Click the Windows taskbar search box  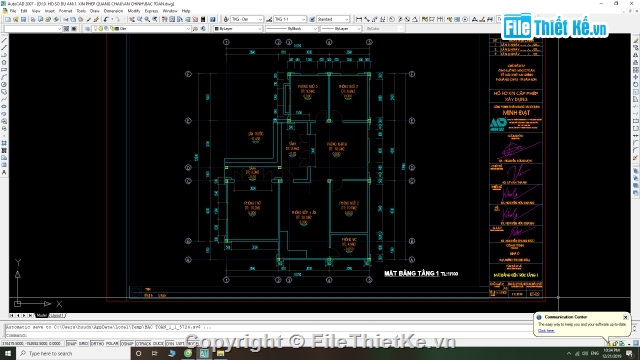click(x=73, y=353)
